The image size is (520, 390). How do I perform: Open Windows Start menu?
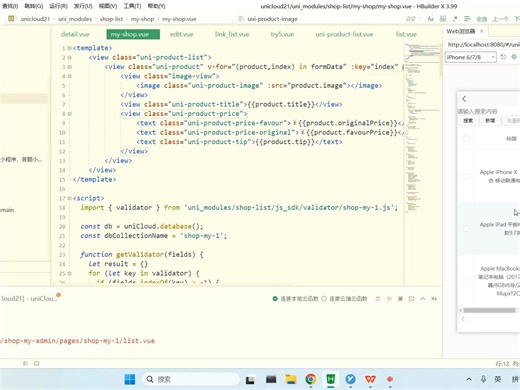point(130,379)
